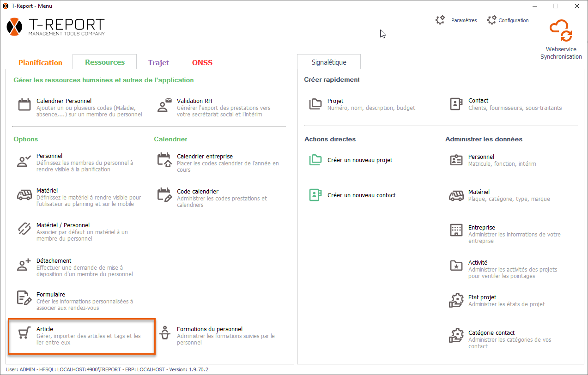Open the Formulaire document icon
Screen dimensions: 588x375
pyautogui.click(x=24, y=298)
